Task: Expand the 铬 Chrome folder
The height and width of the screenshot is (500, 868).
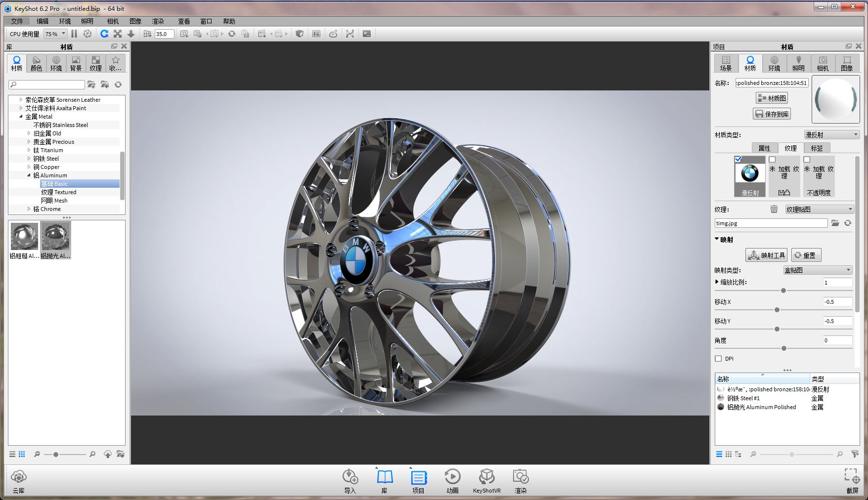Action: (29, 209)
